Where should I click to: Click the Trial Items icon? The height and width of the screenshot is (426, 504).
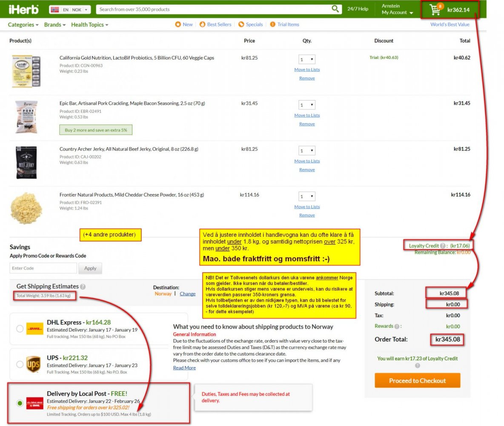click(272, 25)
